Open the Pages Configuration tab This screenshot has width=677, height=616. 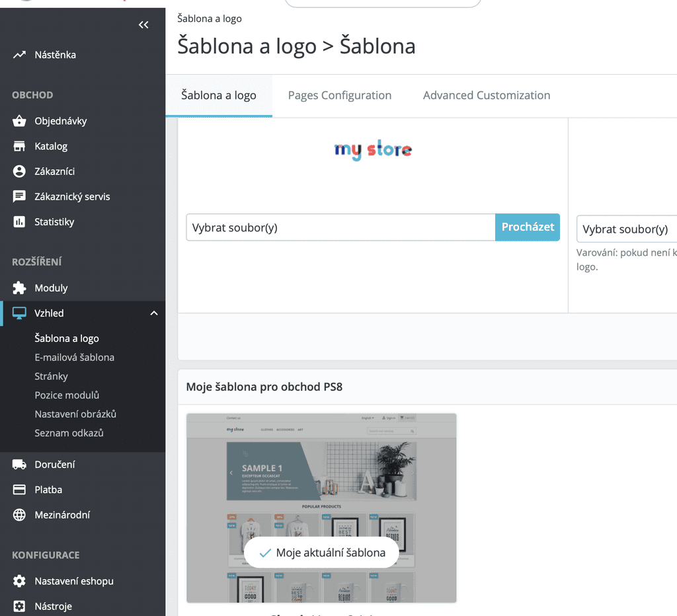[339, 95]
